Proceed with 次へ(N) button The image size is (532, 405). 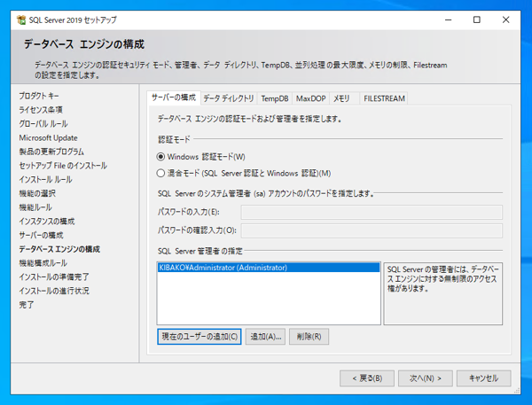[x=425, y=378]
